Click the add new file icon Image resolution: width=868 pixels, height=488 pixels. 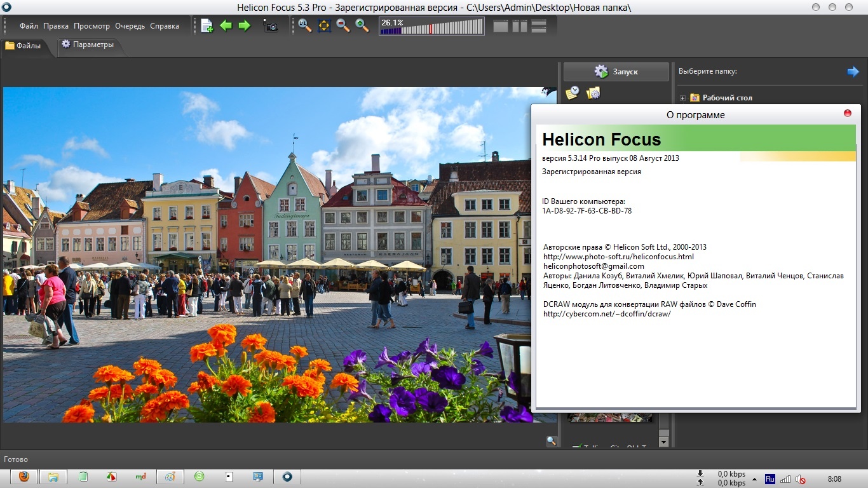(207, 26)
